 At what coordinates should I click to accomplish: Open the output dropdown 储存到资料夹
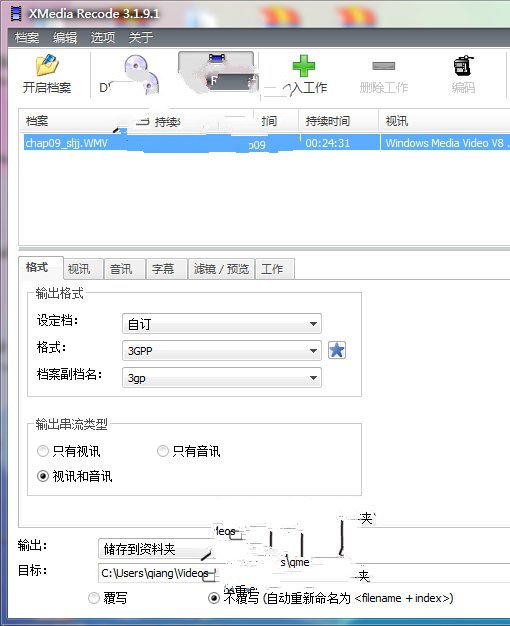156,549
